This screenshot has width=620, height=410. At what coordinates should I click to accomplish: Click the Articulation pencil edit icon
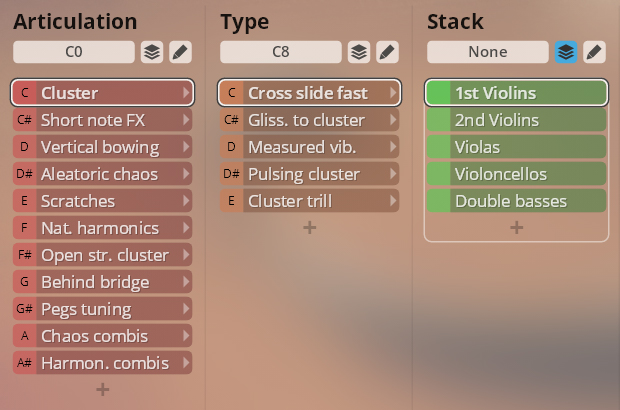coord(180,52)
